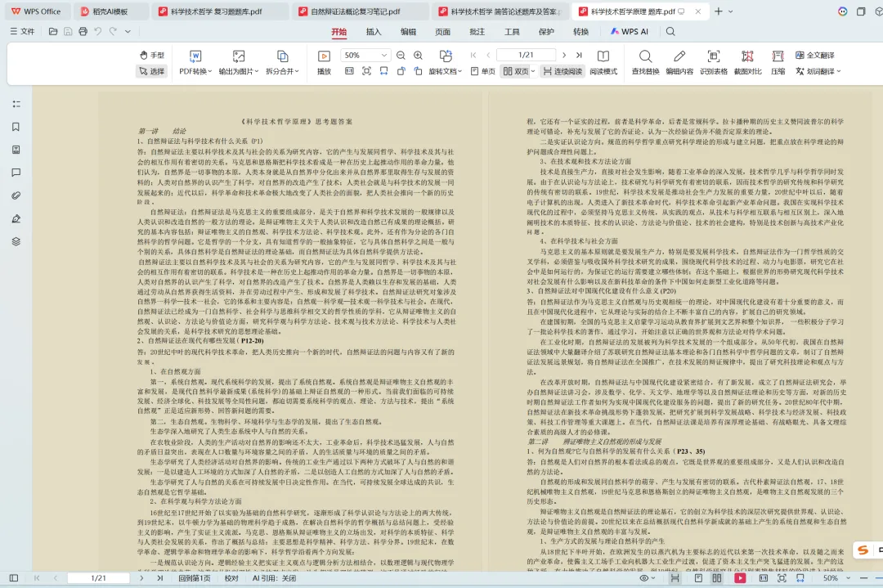
Task: Open the 转换 ribbon tab
Action: coord(580,32)
